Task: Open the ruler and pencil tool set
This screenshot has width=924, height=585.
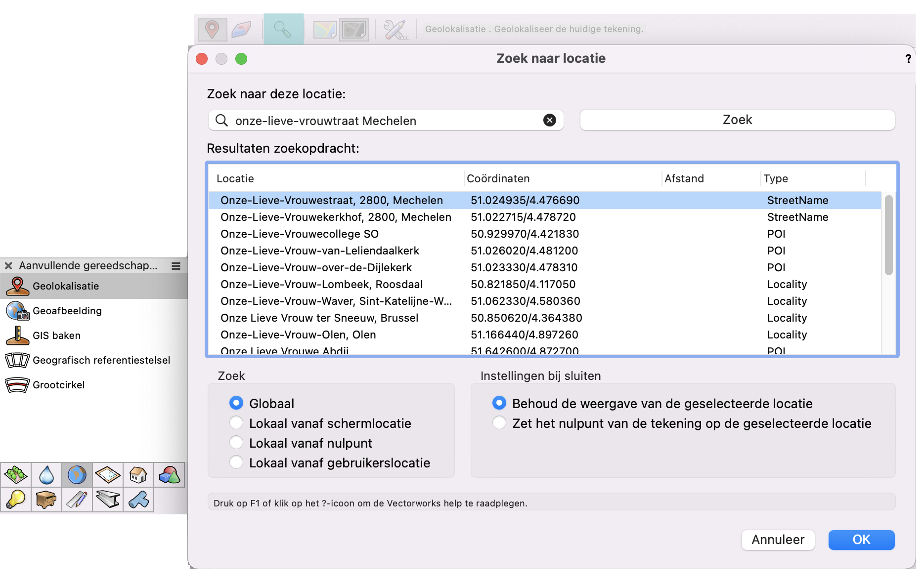Action: point(77,500)
